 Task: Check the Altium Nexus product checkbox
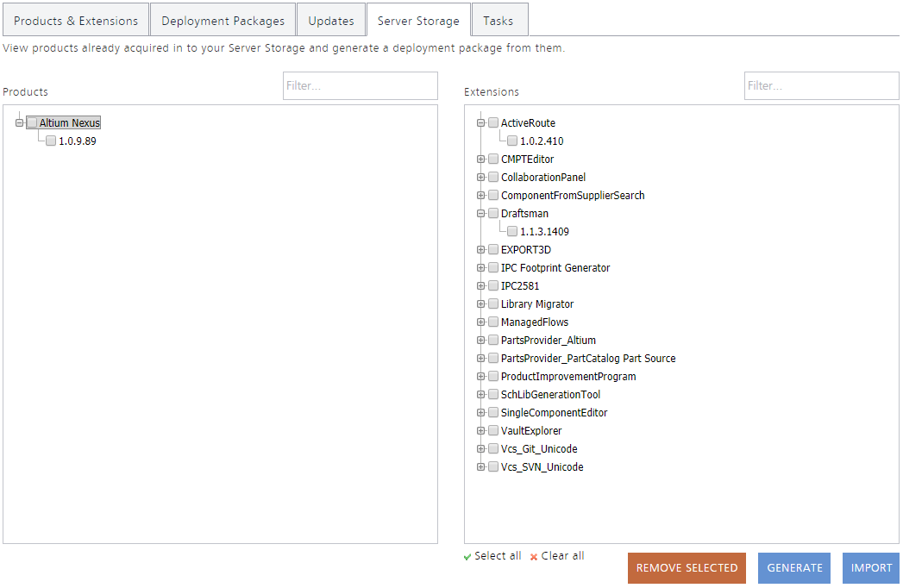pyautogui.click(x=32, y=123)
